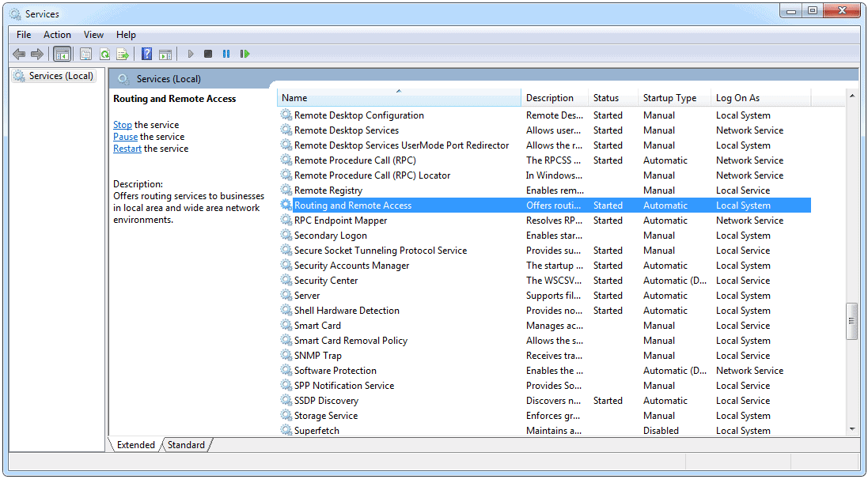Click Automatic startup type of Server service

(x=665, y=296)
